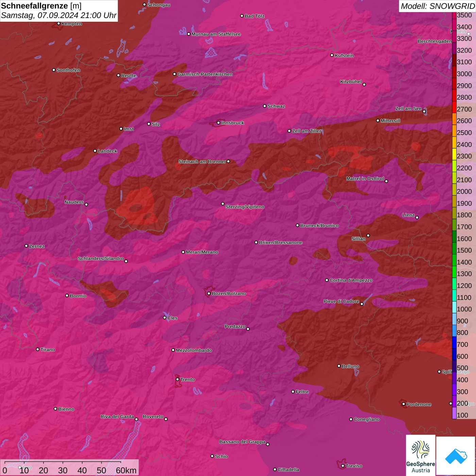Click the 2700 red legend swatch
The height and width of the screenshot is (476, 476).
454,107
